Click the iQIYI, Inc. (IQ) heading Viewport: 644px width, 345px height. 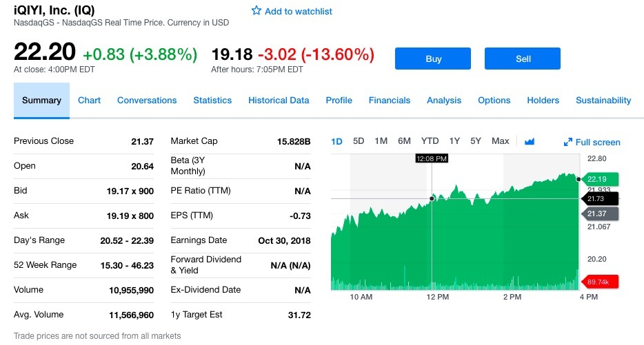pyautogui.click(x=54, y=10)
